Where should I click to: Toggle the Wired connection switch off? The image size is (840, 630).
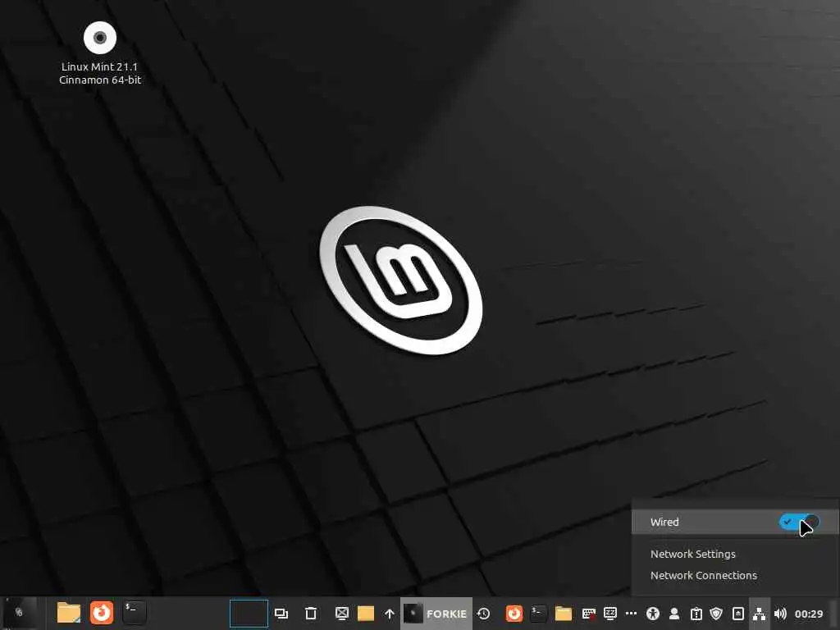point(799,522)
